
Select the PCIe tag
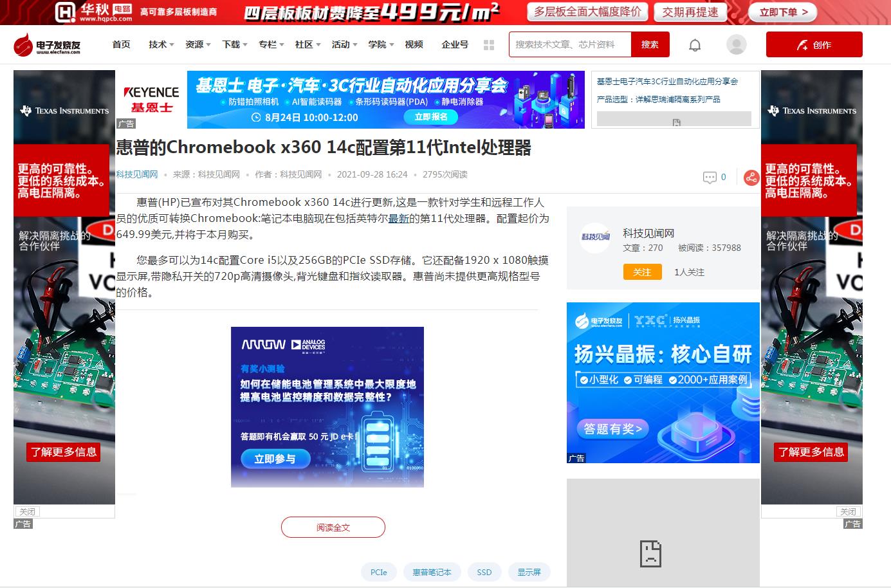coord(379,572)
